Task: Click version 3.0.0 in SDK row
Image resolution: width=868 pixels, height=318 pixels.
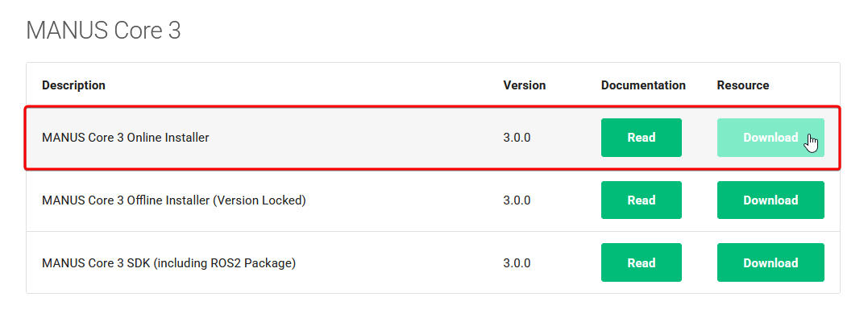Action: click(x=517, y=262)
